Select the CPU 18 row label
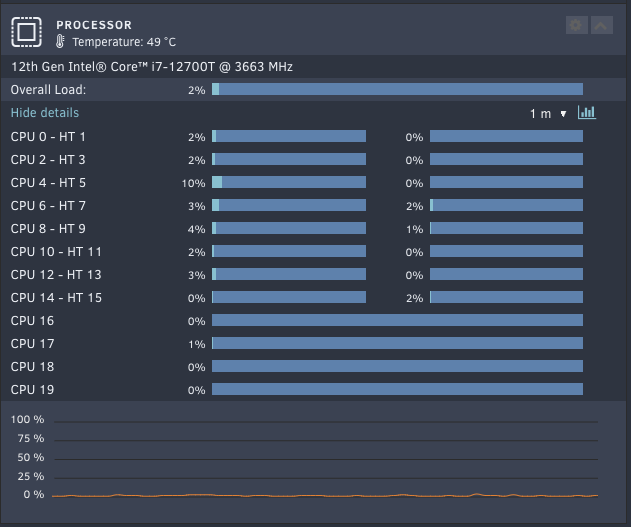631x527 pixels. [x=32, y=366]
